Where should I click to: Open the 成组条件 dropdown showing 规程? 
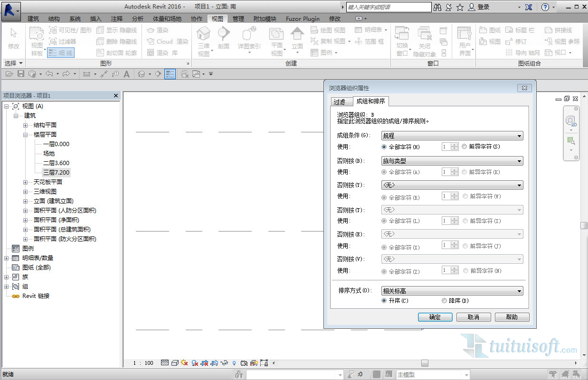tap(452, 136)
